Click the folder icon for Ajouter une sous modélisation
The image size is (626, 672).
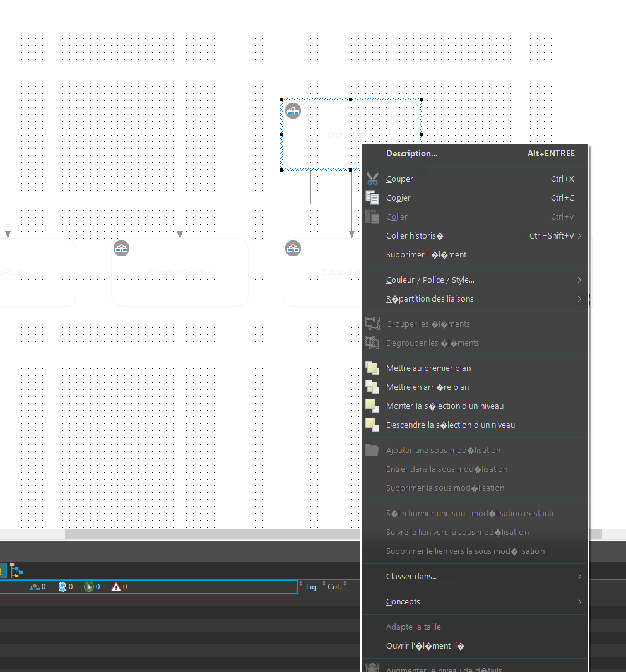(372, 450)
